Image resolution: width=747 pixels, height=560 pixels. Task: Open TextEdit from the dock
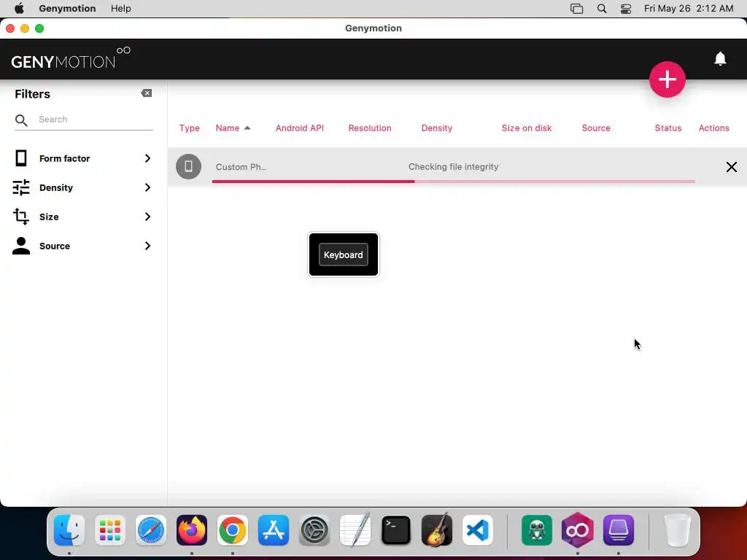pos(355,530)
